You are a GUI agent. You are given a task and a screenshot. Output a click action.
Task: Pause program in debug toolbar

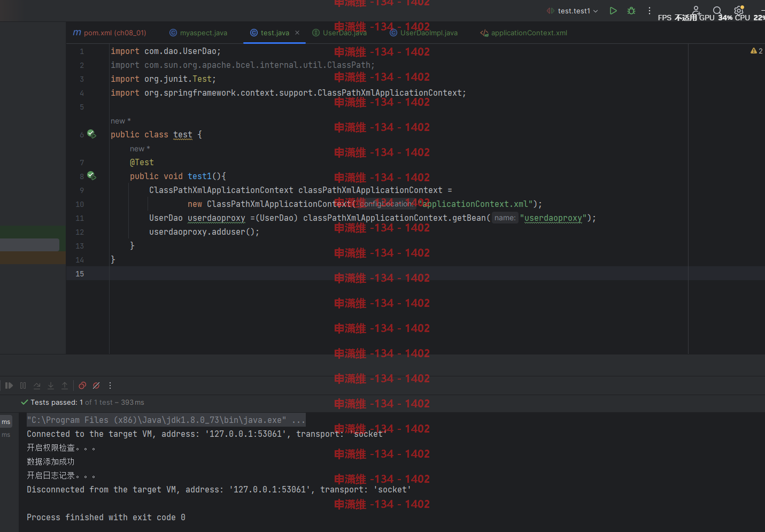pyautogui.click(x=23, y=385)
